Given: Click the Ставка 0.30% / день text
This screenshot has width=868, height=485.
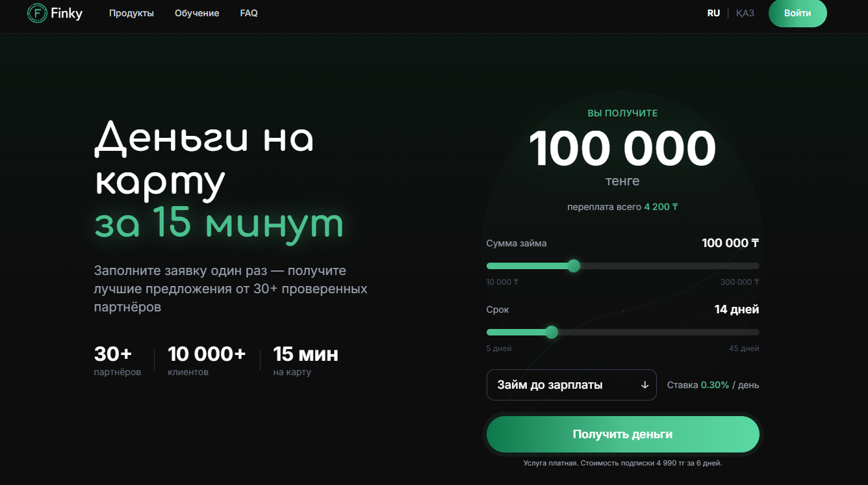Looking at the screenshot, I should (x=713, y=385).
